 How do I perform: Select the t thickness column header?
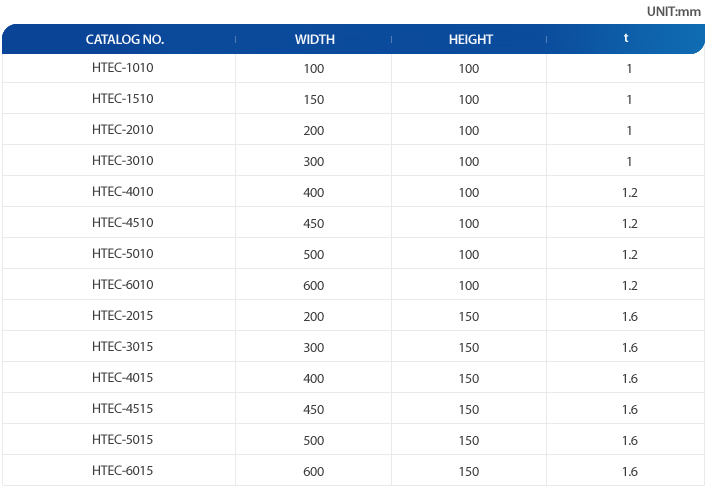(626, 38)
